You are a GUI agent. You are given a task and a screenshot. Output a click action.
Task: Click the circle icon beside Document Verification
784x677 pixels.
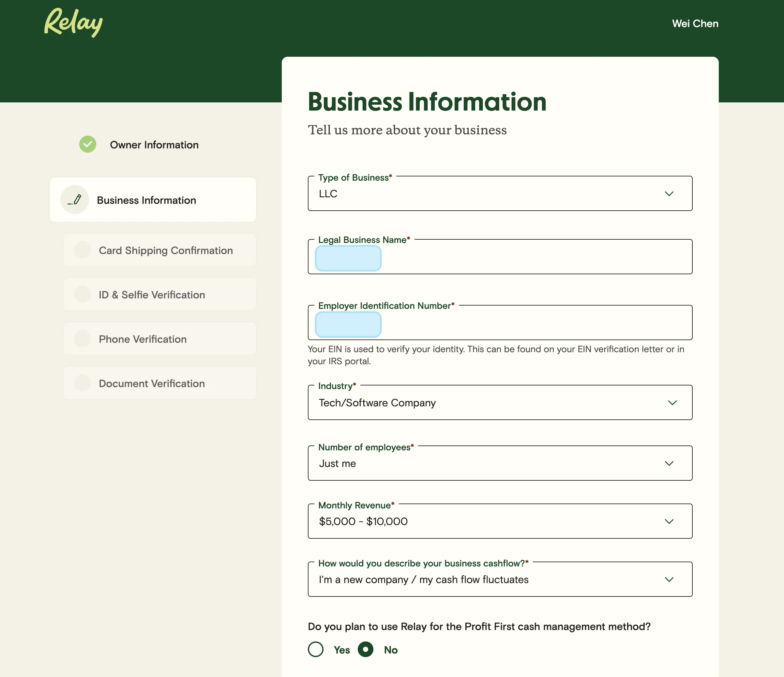[x=83, y=383]
